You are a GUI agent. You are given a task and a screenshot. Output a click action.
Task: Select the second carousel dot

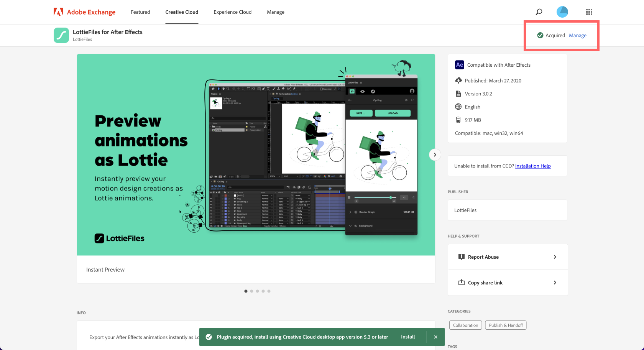click(x=251, y=291)
